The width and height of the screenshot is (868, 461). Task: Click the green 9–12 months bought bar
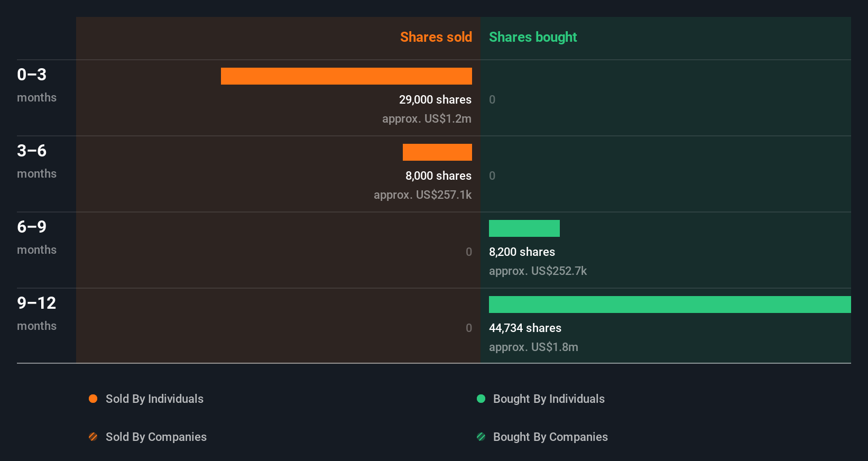click(x=670, y=305)
